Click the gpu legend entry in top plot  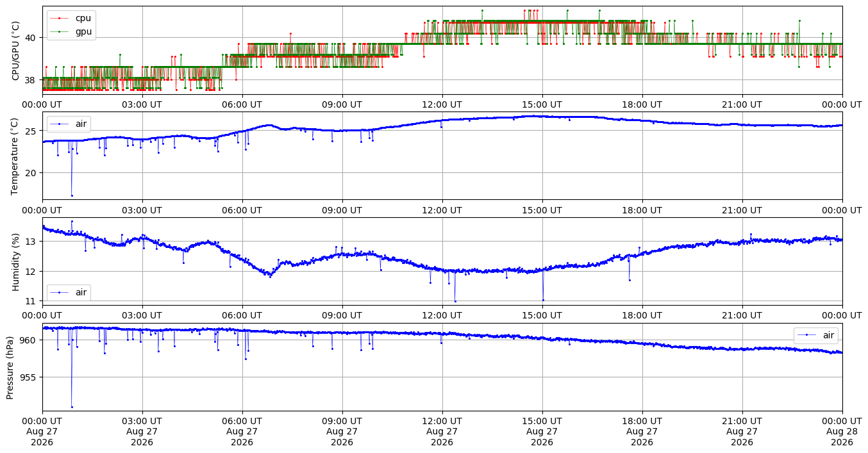[x=71, y=31]
